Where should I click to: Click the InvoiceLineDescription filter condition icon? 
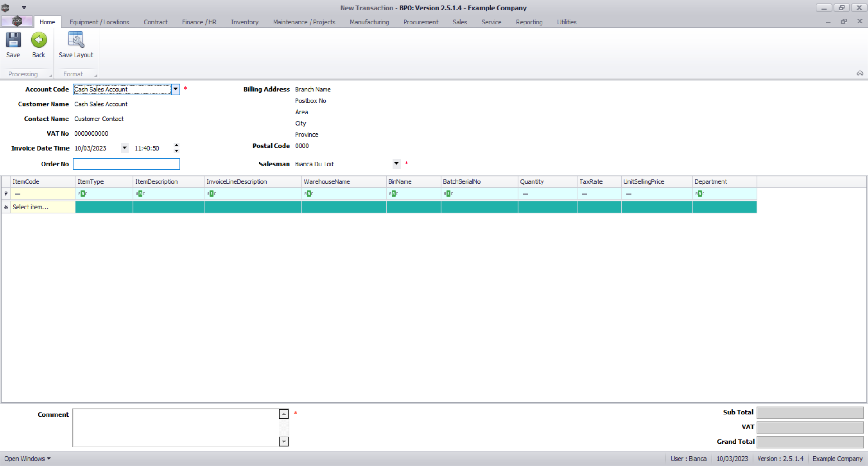[x=212, y=194]
